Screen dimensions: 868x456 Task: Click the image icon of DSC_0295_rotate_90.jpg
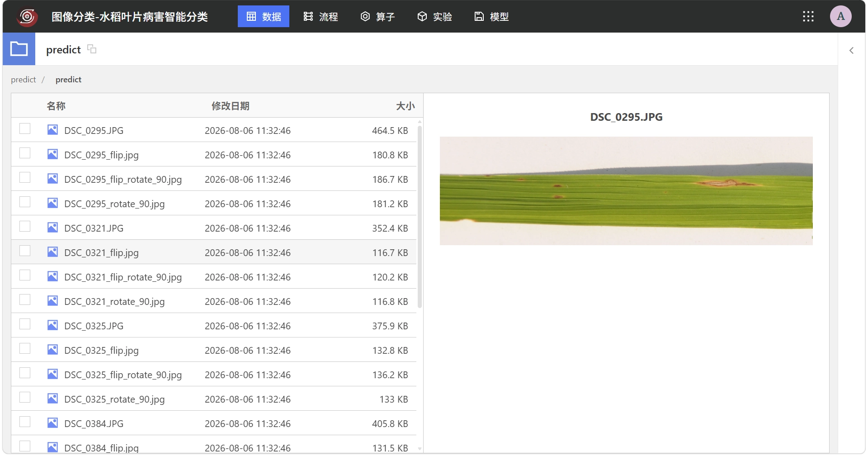click(52, 203)
